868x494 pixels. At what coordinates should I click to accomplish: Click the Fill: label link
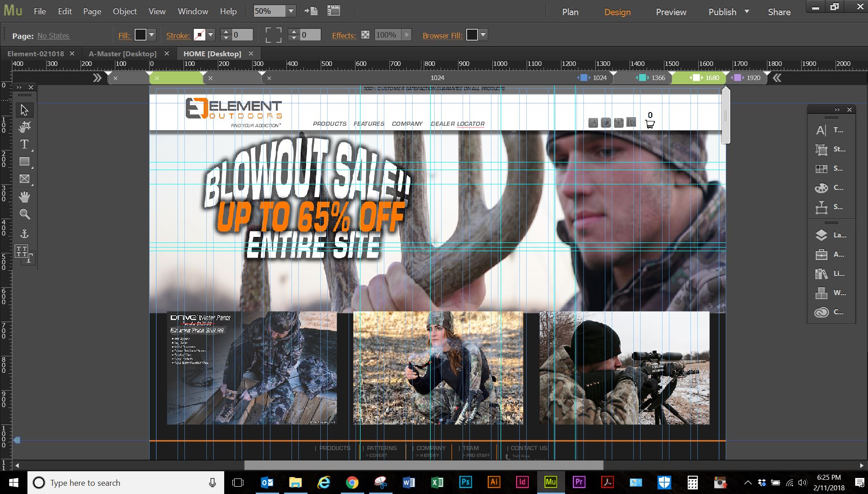pos(124,36)
